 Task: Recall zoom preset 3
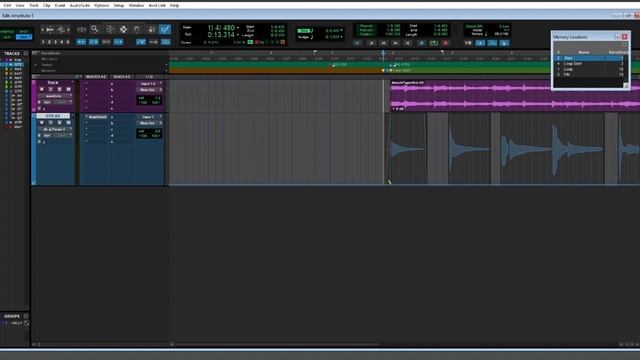pyautogui.click(x=56, y=42)
